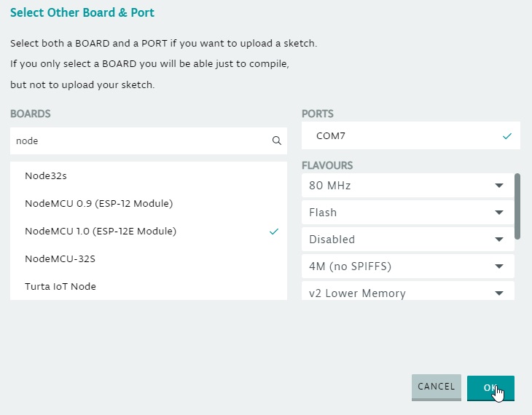Click the magnifier search icon in boards field
Screen dimensions: 532x415
point(276,141)
